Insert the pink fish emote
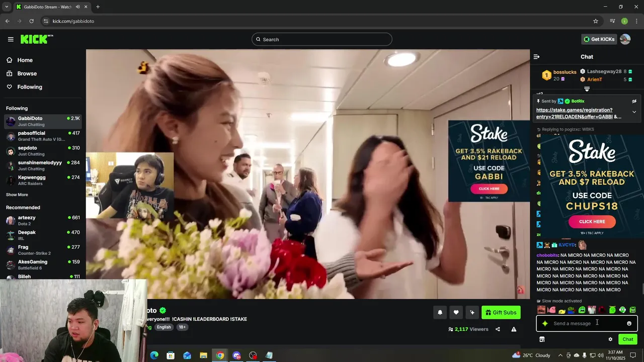The image size is (644, 362). (x=551, y=310)
